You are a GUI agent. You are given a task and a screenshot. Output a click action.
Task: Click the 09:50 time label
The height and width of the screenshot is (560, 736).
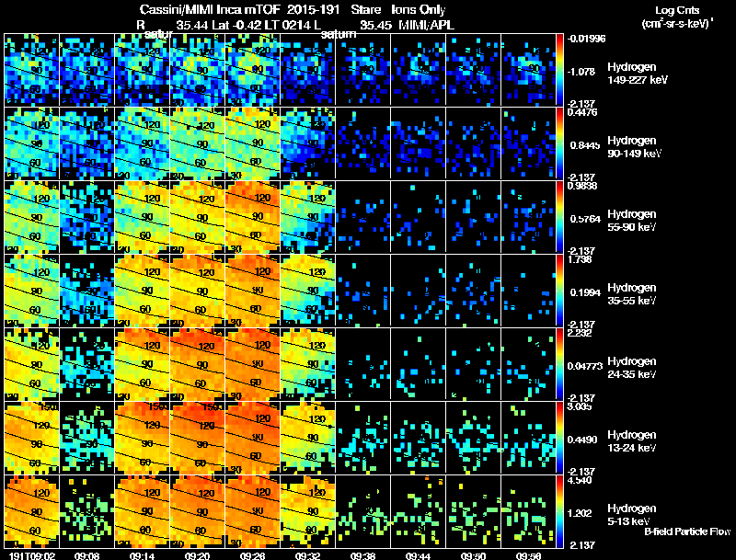(473, 555)
